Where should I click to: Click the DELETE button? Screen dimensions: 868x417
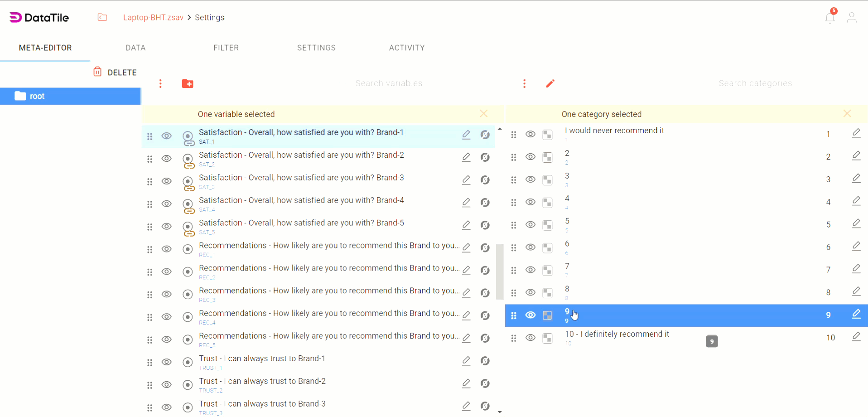coord(114,72)
